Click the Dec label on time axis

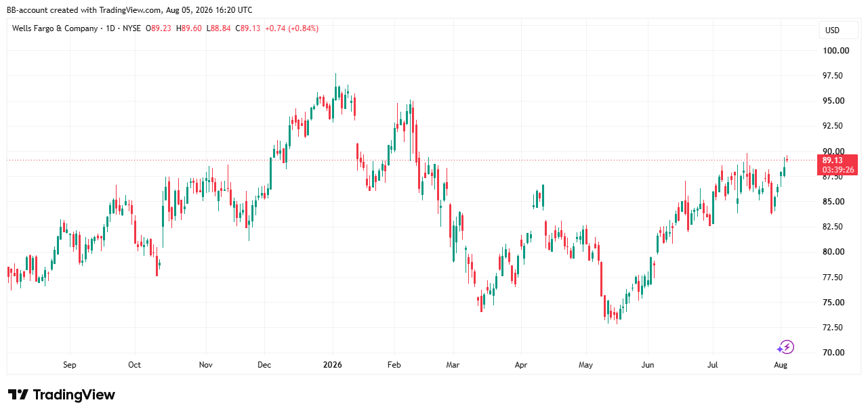(264, 365)
